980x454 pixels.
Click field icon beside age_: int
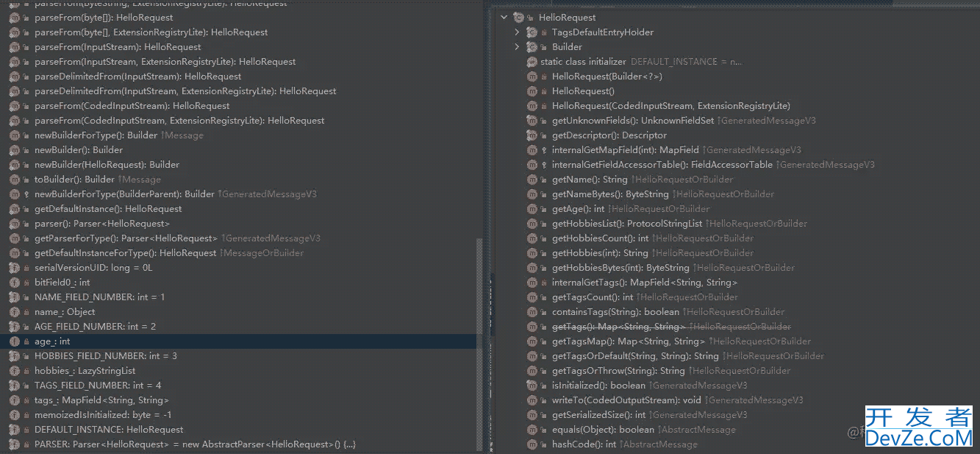click(15, 341)
